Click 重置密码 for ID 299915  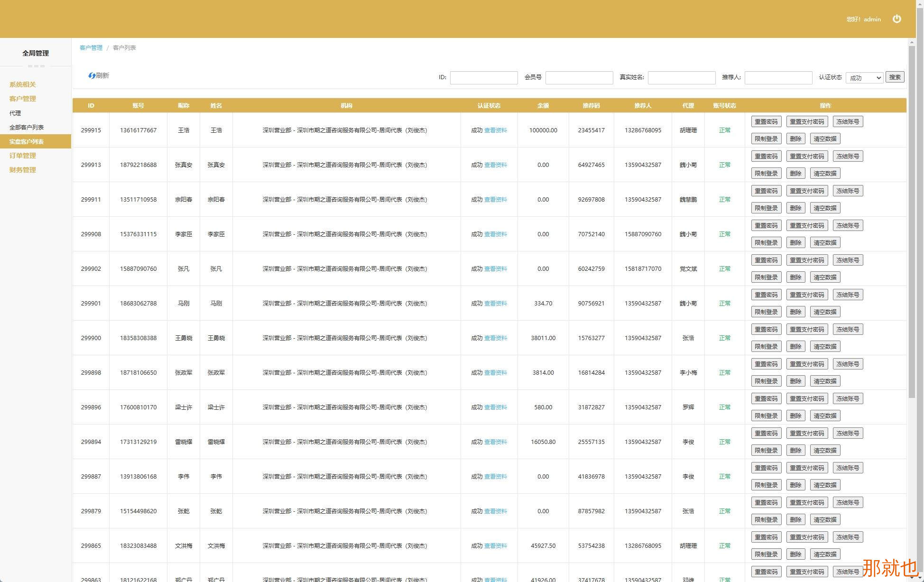click(x=766, y=121)
